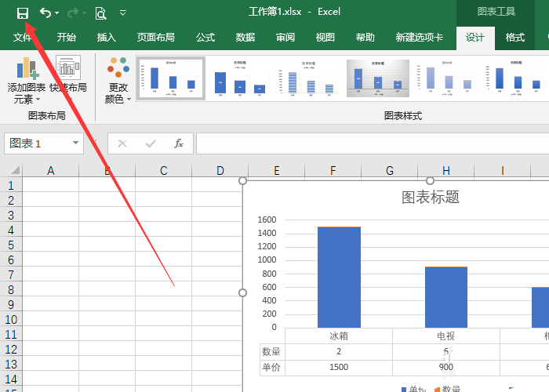Viewport: 549px width, 392px height.
Task: Select the 设计 chart tools tab
Action: pyautogui.click(x=475, y=38)
